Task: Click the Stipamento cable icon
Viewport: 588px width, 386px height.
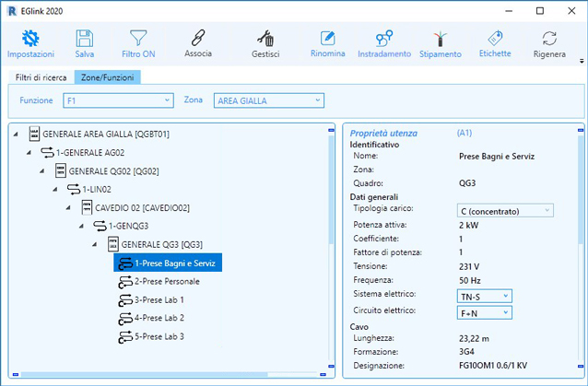Action: pos(441,39)
